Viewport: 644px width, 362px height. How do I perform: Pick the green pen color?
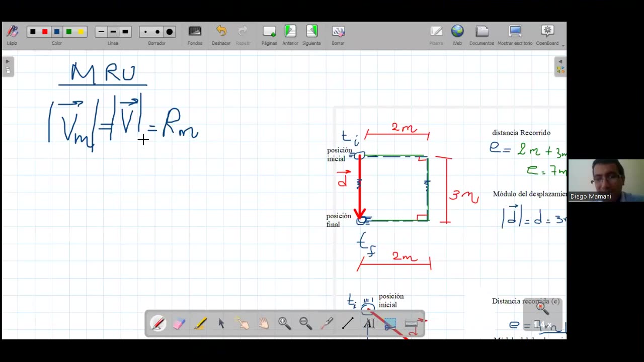point(69,32)
